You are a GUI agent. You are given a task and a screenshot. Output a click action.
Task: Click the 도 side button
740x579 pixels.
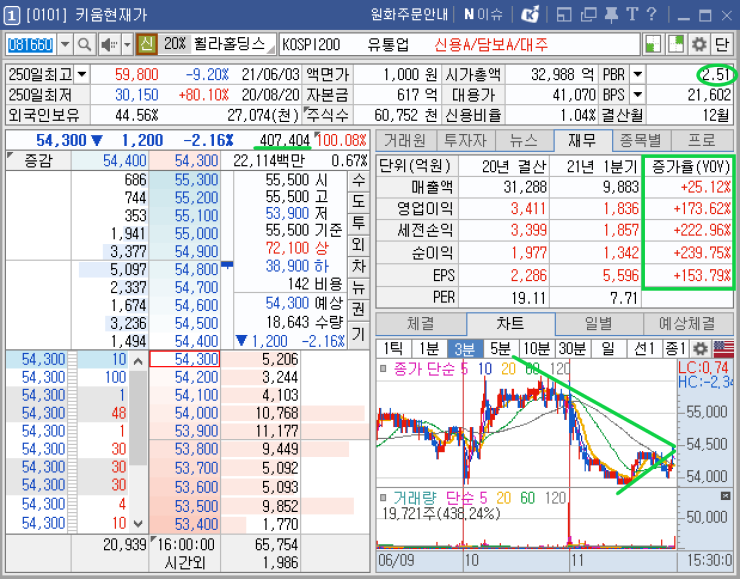359,202
